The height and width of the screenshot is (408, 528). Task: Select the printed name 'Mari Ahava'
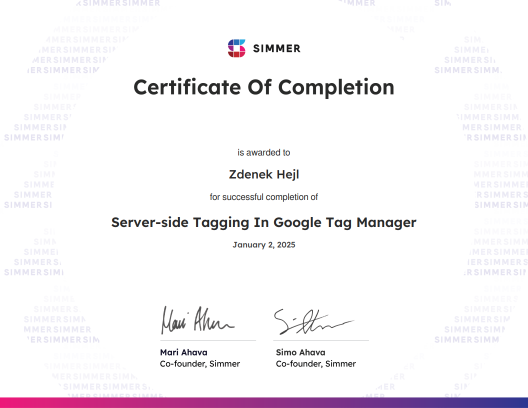pyautogui.click(x=184, y=352)
